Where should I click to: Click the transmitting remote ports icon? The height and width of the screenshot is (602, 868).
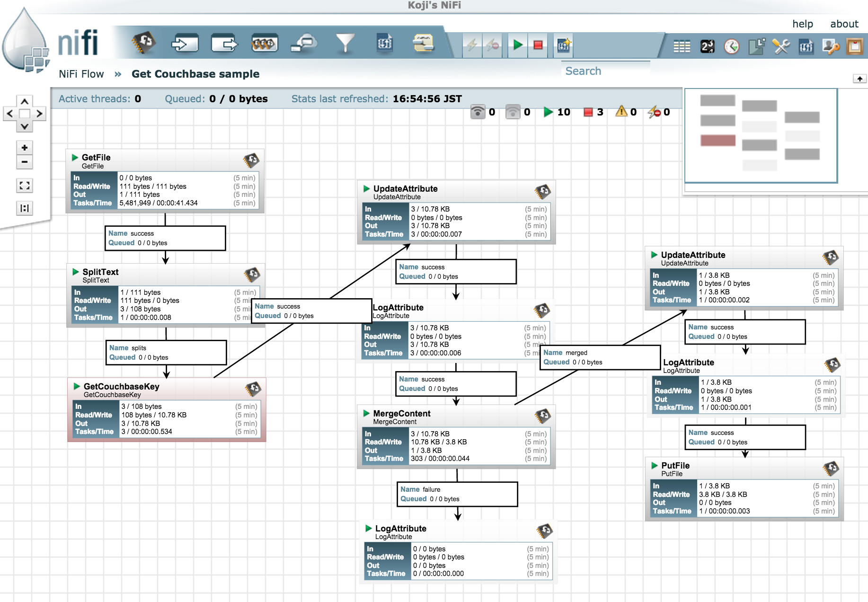point(478,112)
